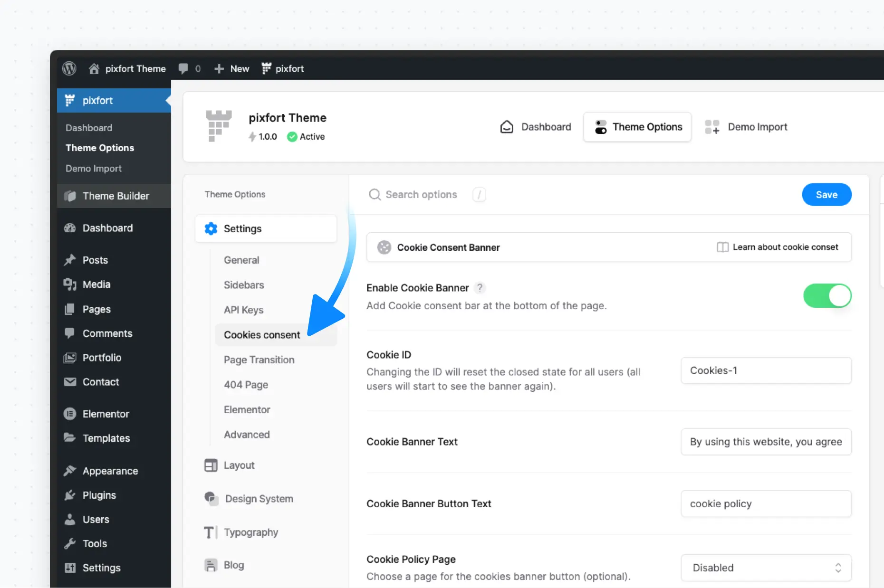Click the Comments icon in the sidebar
This screenshot has width=884, height=588.
click(70, 333)
